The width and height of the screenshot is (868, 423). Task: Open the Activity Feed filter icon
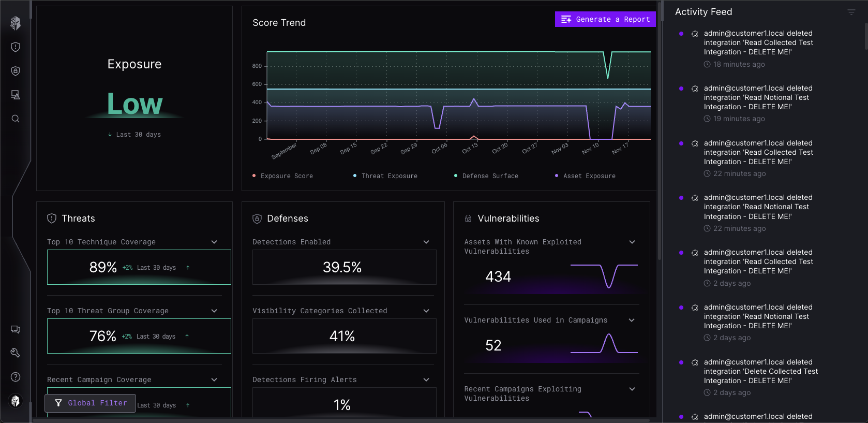pyautogui.click(x=851, y=12)
